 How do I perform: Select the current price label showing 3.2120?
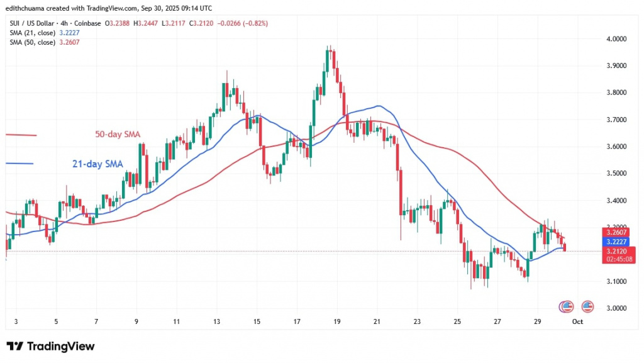(x=618, y=250)
